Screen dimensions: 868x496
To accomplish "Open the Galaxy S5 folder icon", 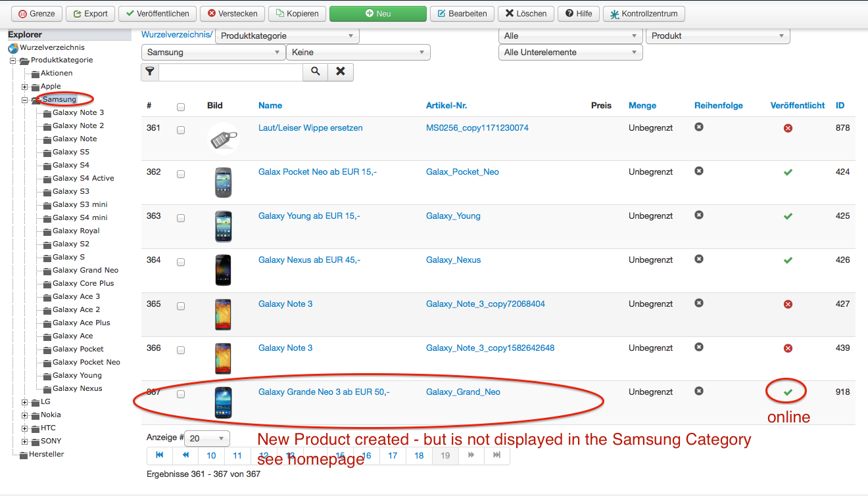I will click(x=47, y=152).
